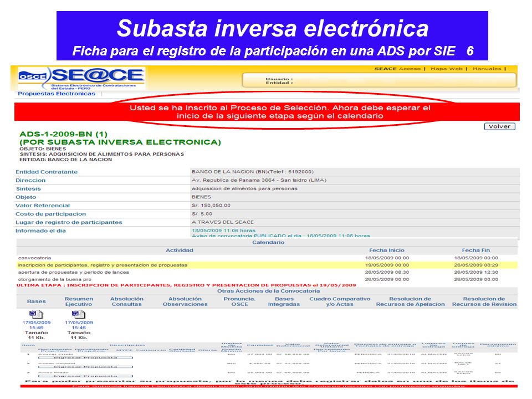Click Resolucion de Recursos de Revision header
The width and height of the screenshot is (532, 399).
tap(484, 301)
